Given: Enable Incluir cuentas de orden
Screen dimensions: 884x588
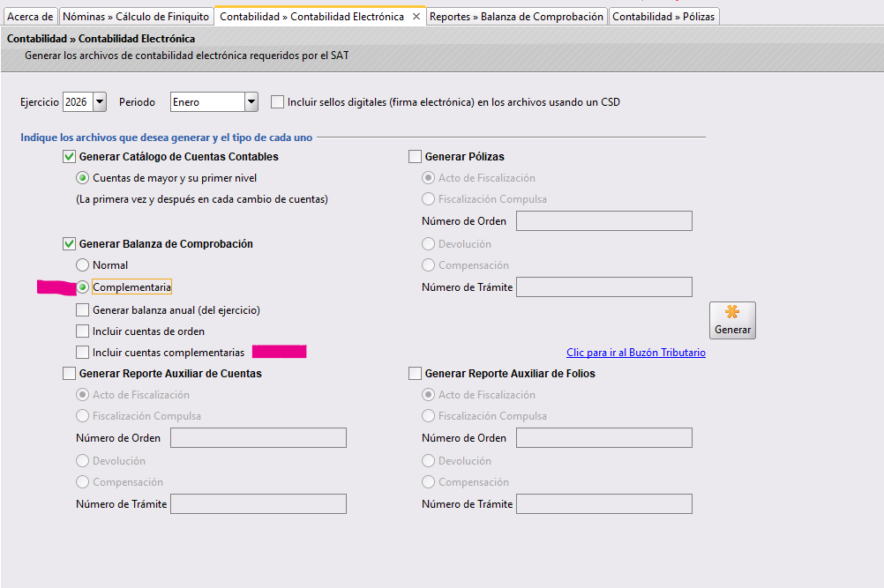Looking at the screenshot, I should pyautogui.click(x=82, y=331).
